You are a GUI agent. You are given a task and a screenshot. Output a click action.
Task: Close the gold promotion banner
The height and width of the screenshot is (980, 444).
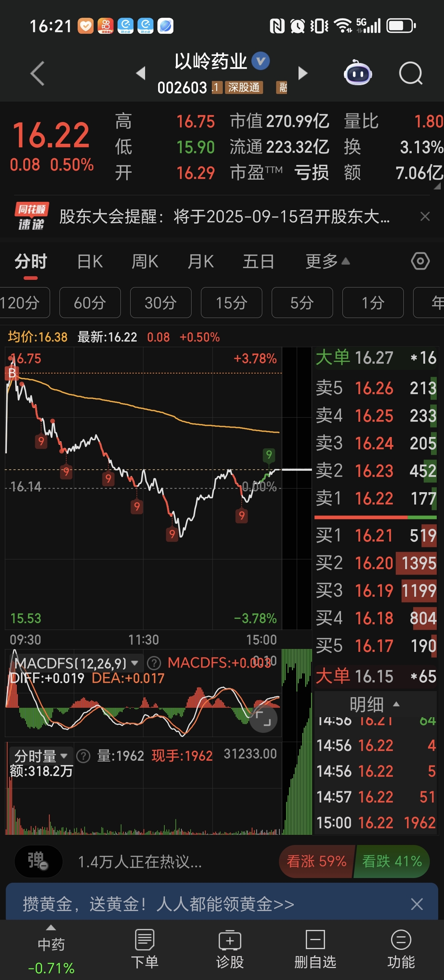click(417, 904)
